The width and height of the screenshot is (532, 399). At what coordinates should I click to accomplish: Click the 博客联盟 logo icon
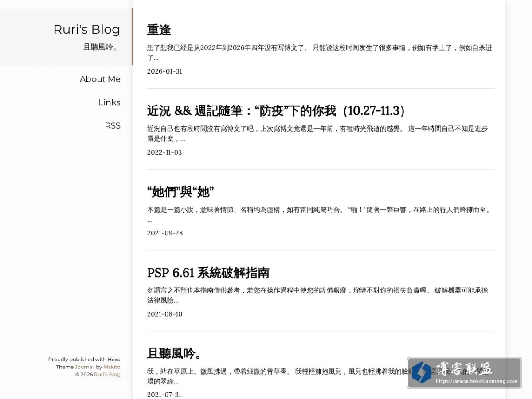421,372
